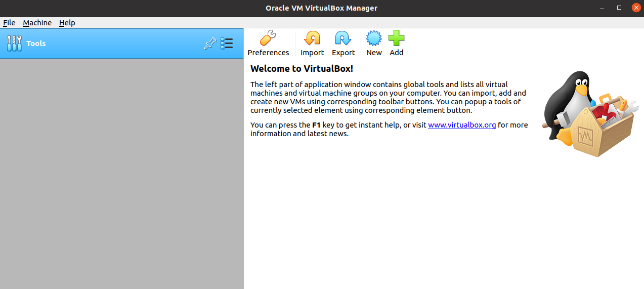Click the Welcome to VirtualBox! heading

pos(302,69)
